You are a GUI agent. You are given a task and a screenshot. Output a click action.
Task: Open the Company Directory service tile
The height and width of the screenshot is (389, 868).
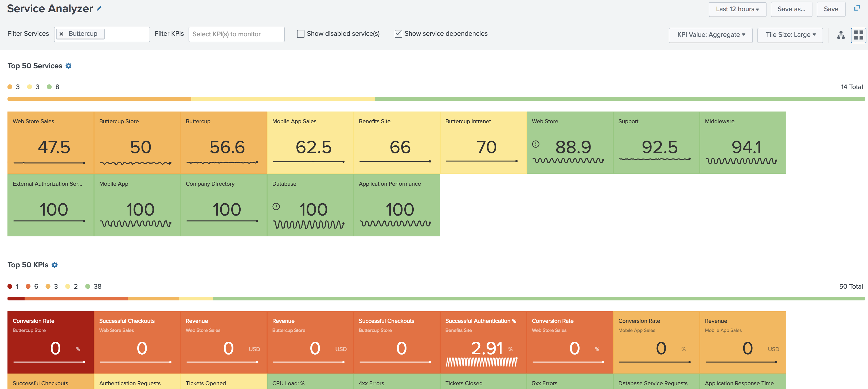coord(224,205)
